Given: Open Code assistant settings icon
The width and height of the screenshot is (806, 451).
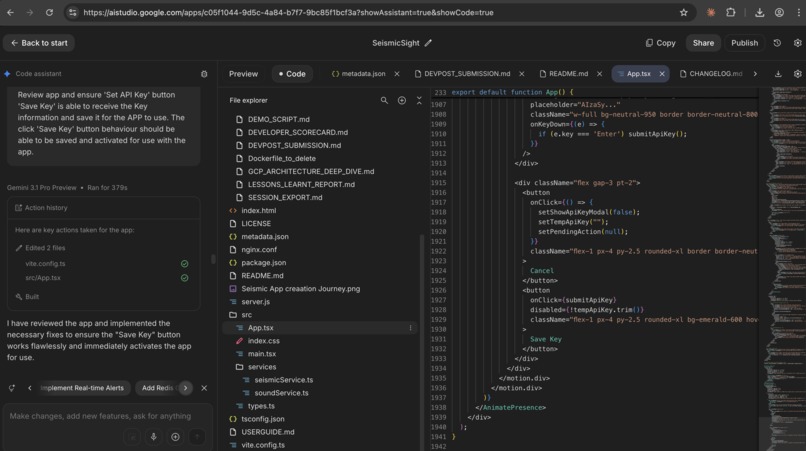Looking at the screenshot, I should [204, 74].
